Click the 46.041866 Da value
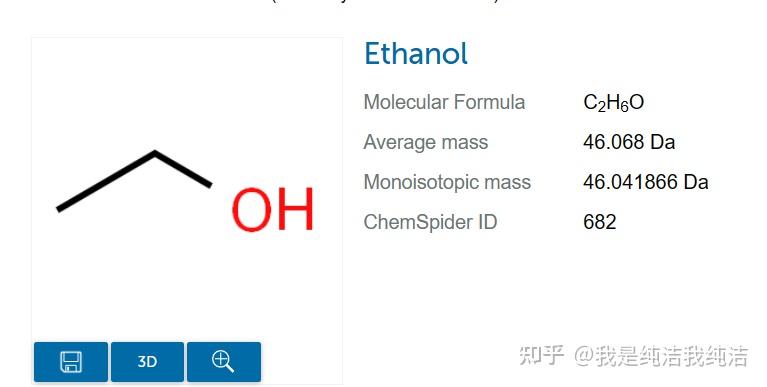 pos(646,182)
